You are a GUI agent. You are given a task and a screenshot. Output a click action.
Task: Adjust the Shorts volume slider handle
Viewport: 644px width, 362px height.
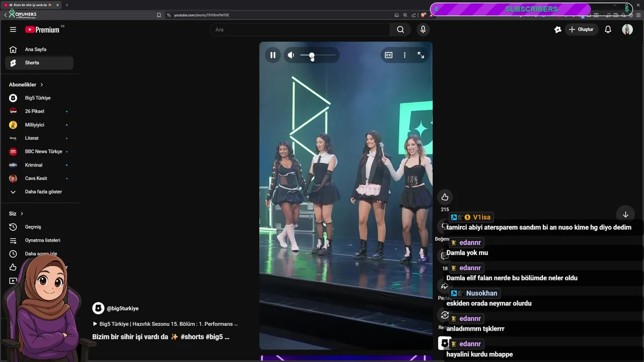tap(311, 55)
